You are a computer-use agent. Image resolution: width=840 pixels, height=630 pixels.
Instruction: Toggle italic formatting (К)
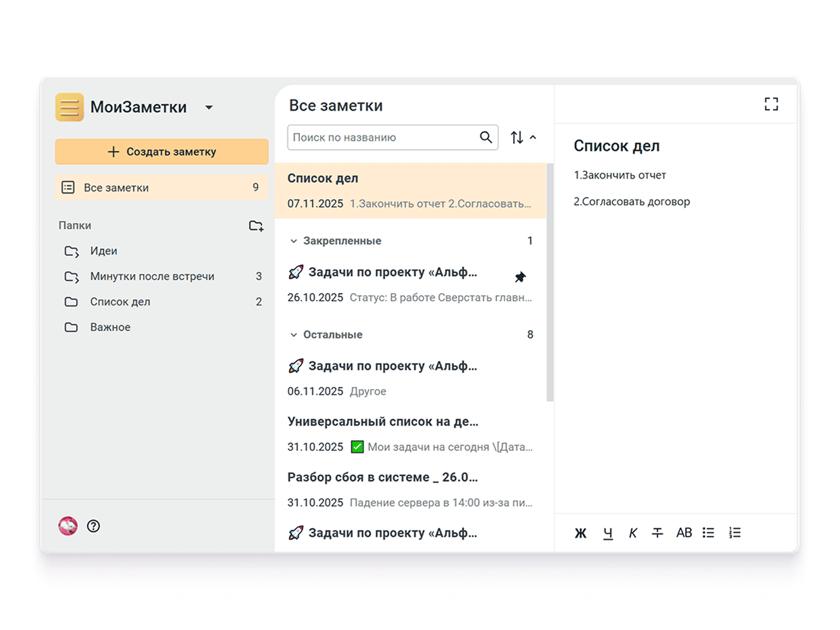pos(633,533)
